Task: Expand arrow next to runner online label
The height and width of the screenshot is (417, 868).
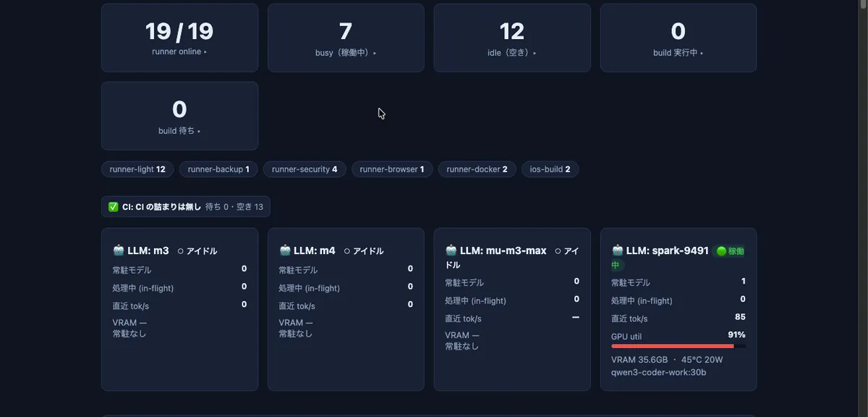Action: tap(205, 52)
